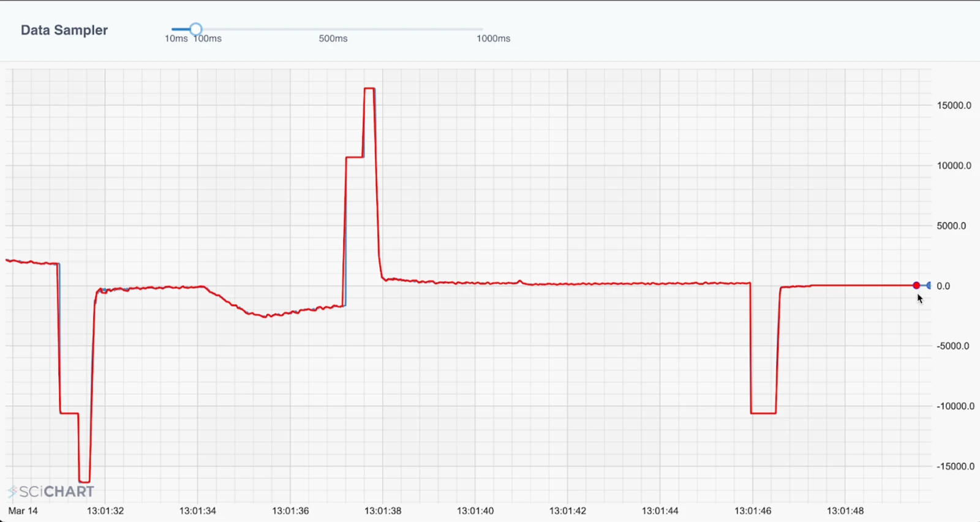
Task: Click the 13:01:48 time axis label
Action: pos(845,510)
